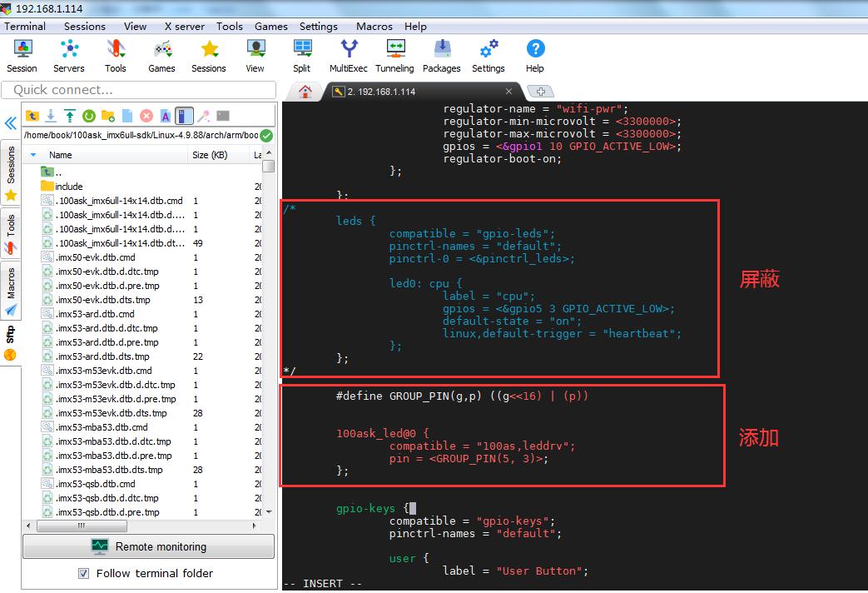The width and height of the screenshot is (868, 593).
Task: Open the Macros menu
Action: (x=374, y=27)
